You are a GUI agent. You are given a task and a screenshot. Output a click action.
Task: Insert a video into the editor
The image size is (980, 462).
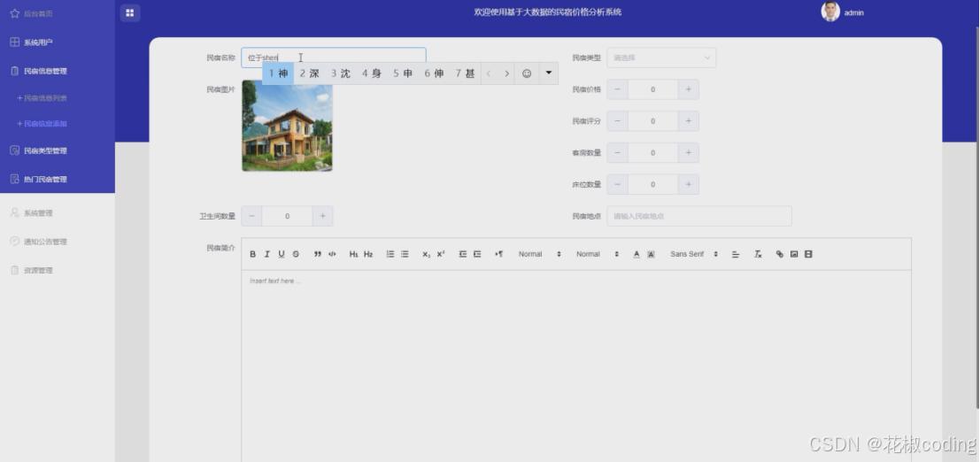(x=808, y=254)
